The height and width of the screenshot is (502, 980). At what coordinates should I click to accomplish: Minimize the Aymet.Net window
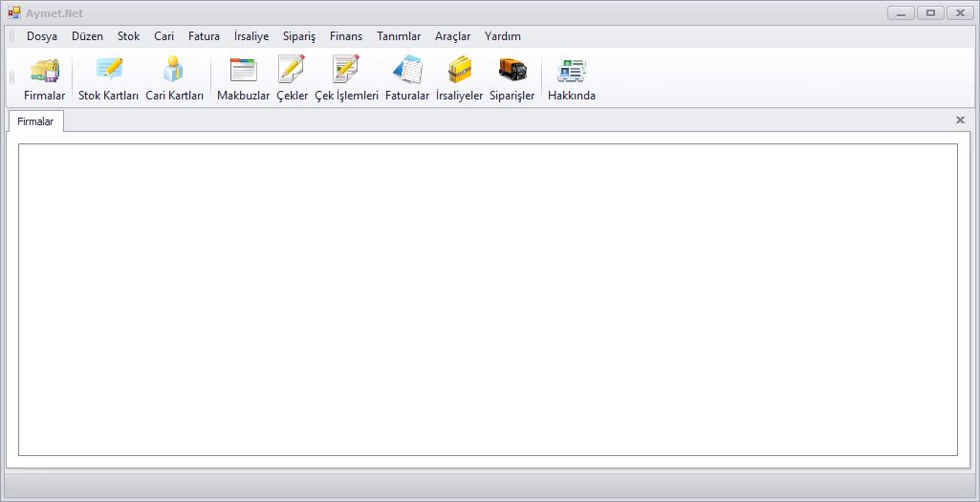click(902, 13)
